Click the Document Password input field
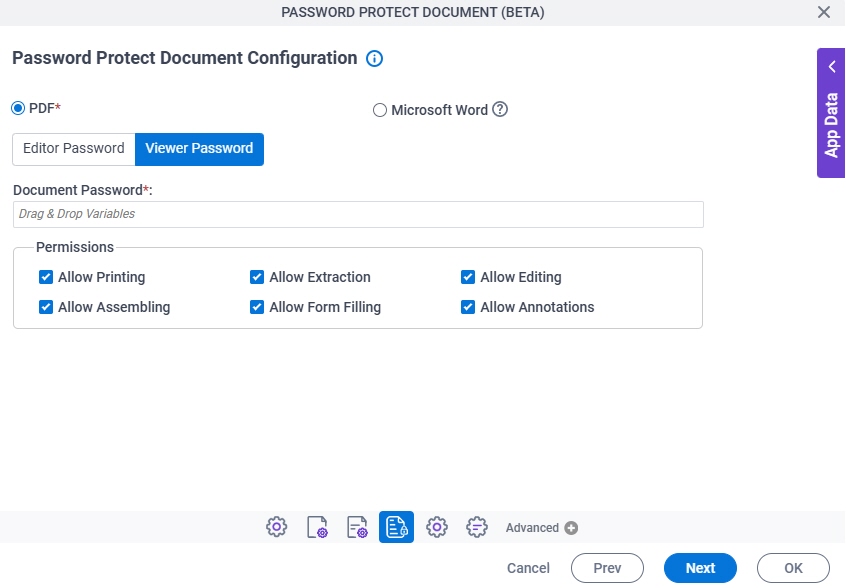Image resolution: width=846 pixels, height=588 pixels. (358, 214)
